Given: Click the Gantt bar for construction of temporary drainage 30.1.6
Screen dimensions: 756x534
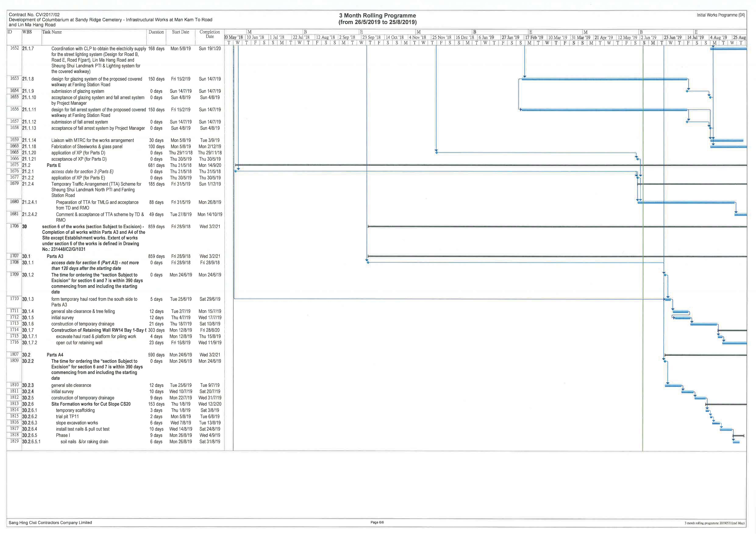Looking at the screenshot, I should [x=704, y=324].
